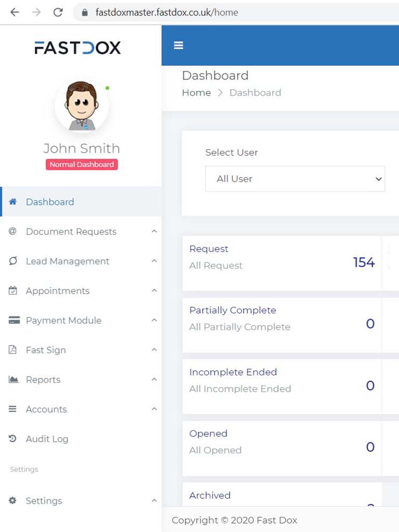Click the Home breadcrumb link
Image resolution: width=399 pixels, height=532 pixels.
point(196,92)
